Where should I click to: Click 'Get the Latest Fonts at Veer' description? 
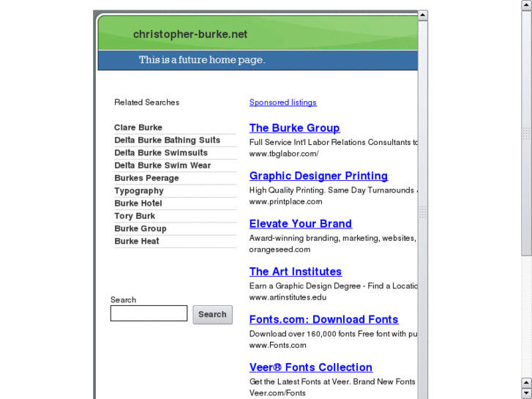[333, 381]
